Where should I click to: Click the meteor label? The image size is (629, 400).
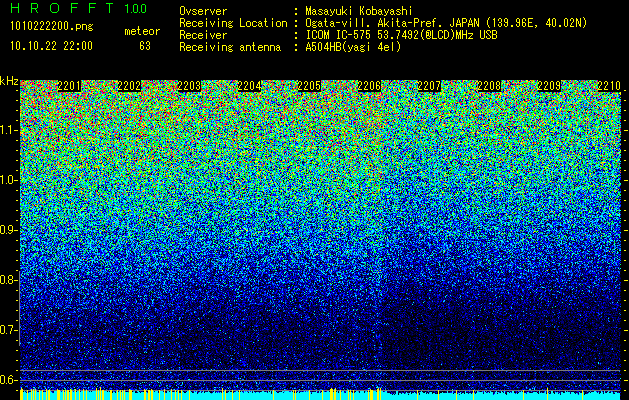click(142, 31)
